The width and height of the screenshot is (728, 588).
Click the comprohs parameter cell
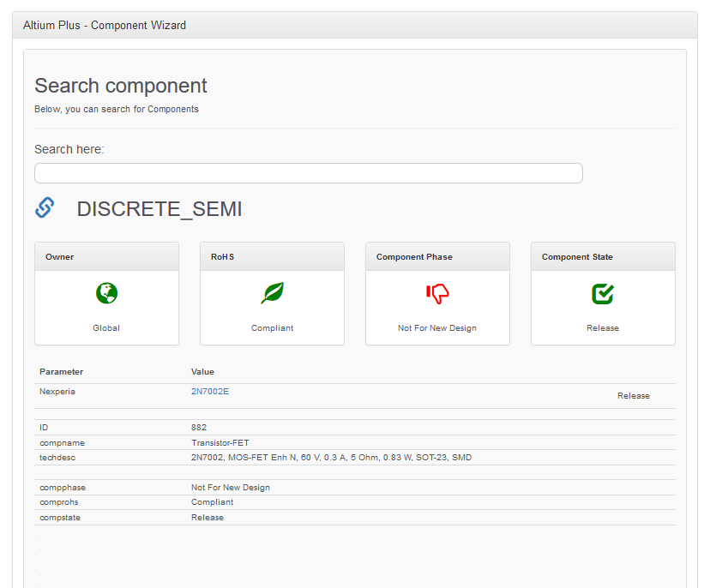click(x=58, y=501)
